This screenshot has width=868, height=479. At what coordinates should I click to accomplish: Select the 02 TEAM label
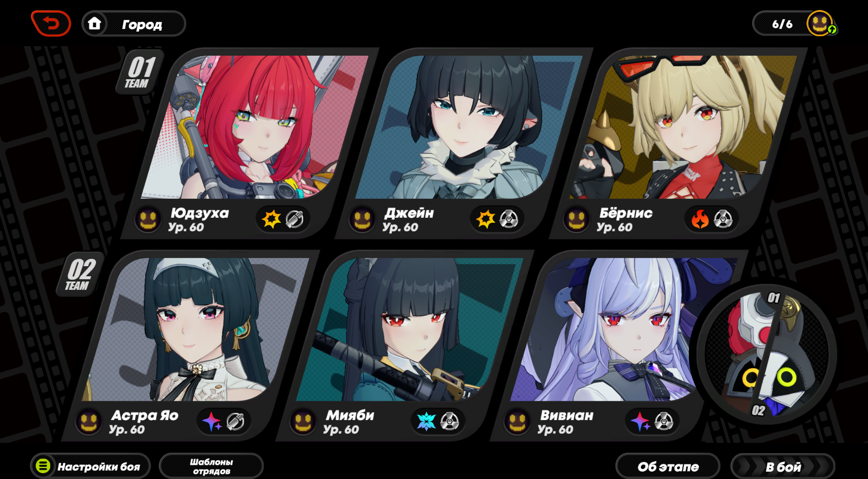(x=80, y=274)
